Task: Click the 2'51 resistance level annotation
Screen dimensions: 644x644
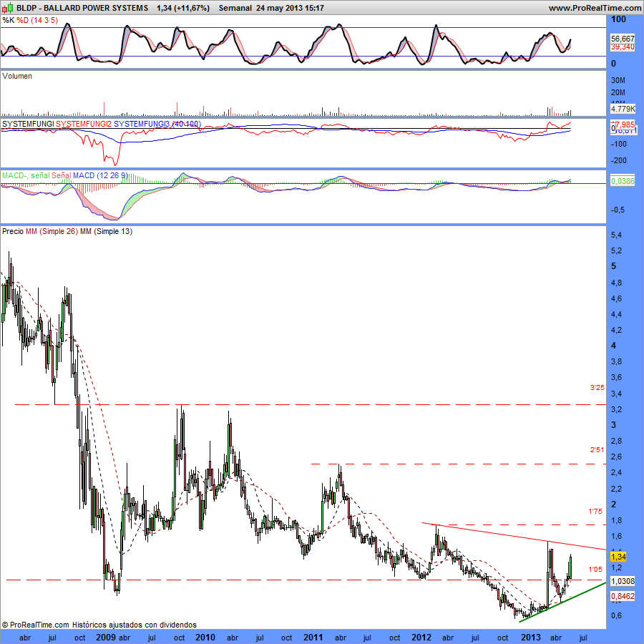Action: (597, 450)
